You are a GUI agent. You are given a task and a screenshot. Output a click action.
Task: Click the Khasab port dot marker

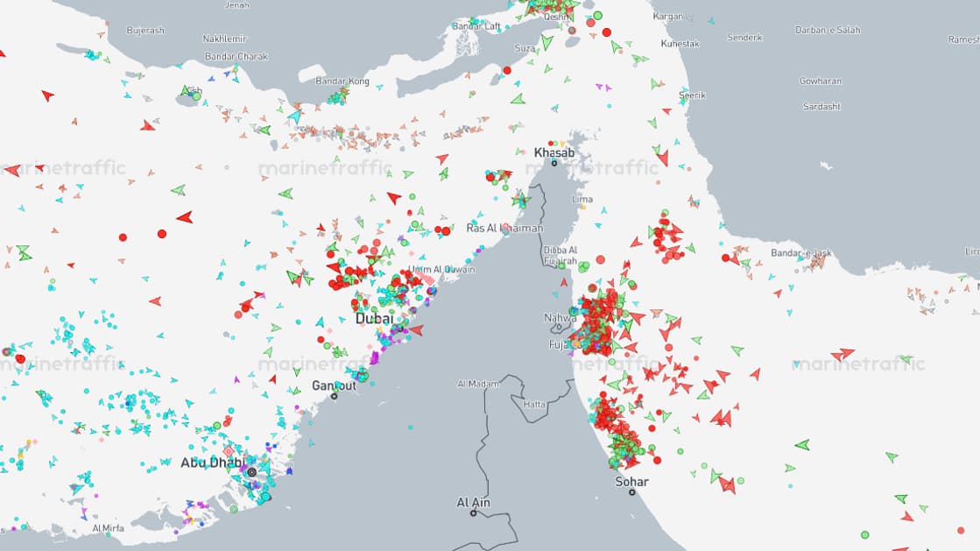(x=553, y=163)
